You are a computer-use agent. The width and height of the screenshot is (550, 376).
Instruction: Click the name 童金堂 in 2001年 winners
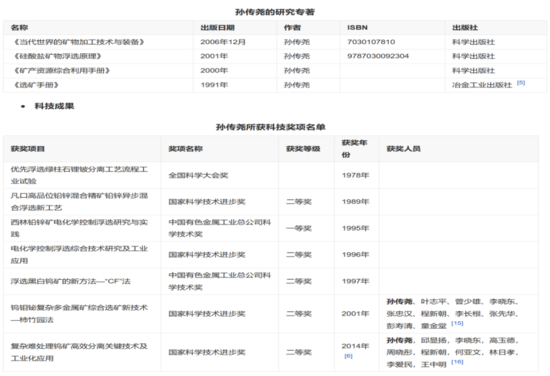tap(434, 326)
